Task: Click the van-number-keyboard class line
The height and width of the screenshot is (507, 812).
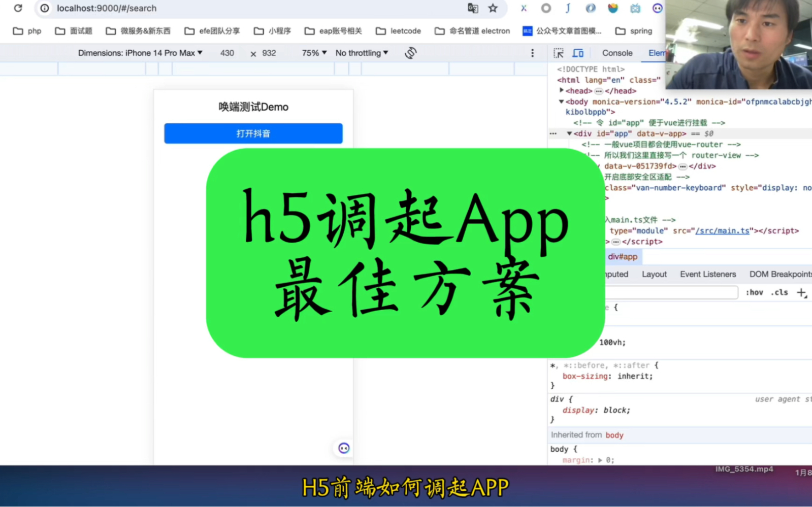Action: [708, 188]
